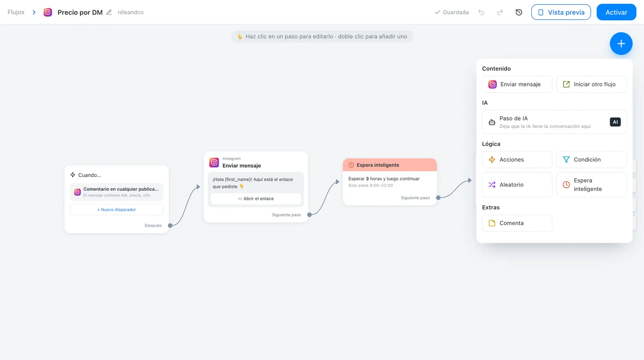Undo the last change
The width and height of the screenshot is (644, 360).
(x=481, y=12)
